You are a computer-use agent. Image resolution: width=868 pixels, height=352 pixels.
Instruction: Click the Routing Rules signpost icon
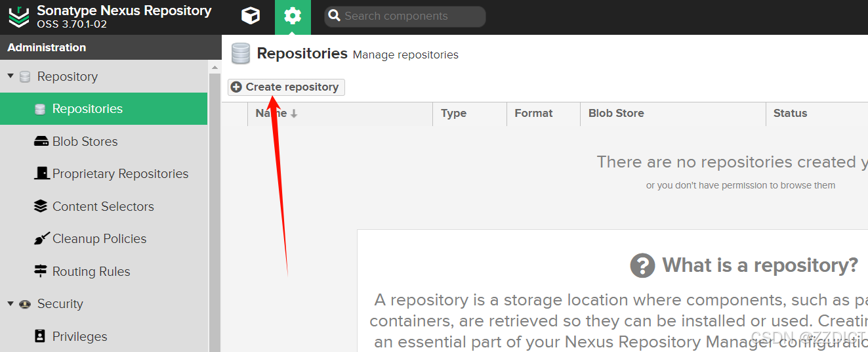coord(41,271)
